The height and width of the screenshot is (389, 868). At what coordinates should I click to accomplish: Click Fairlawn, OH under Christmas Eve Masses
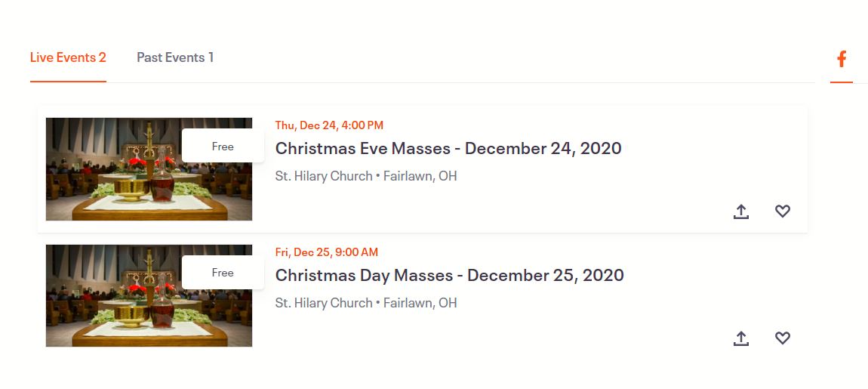click(x=420, y=176)
